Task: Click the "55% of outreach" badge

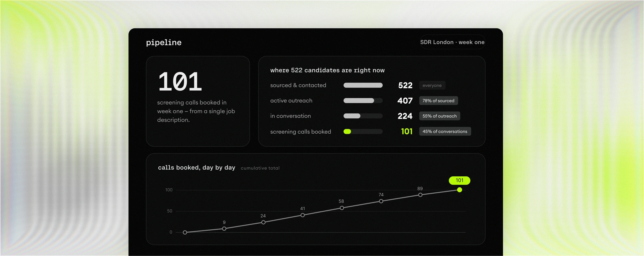Action: tap(440, 116)
